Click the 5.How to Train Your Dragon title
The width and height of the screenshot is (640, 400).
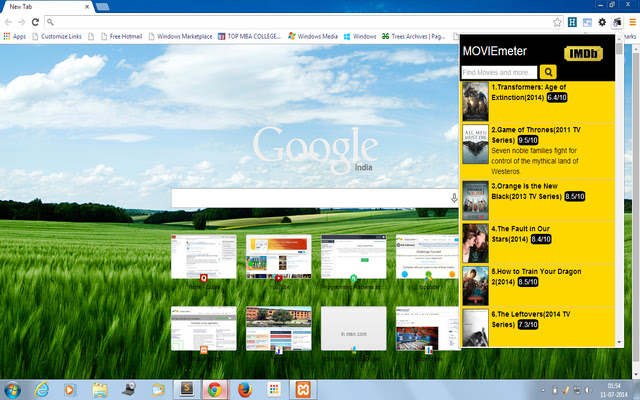(536, 276)
